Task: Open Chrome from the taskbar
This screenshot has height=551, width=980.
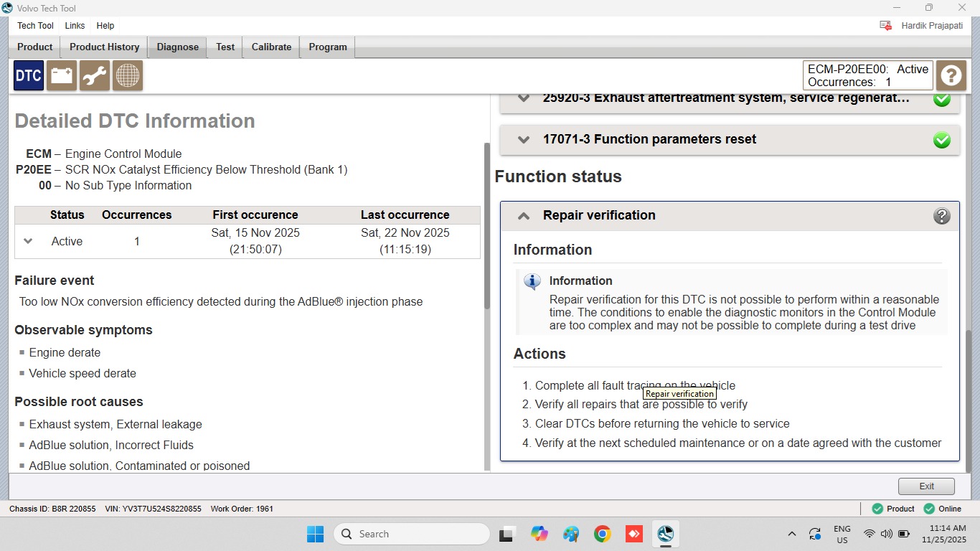Action: pyautogui.click(x=602, y=534)
